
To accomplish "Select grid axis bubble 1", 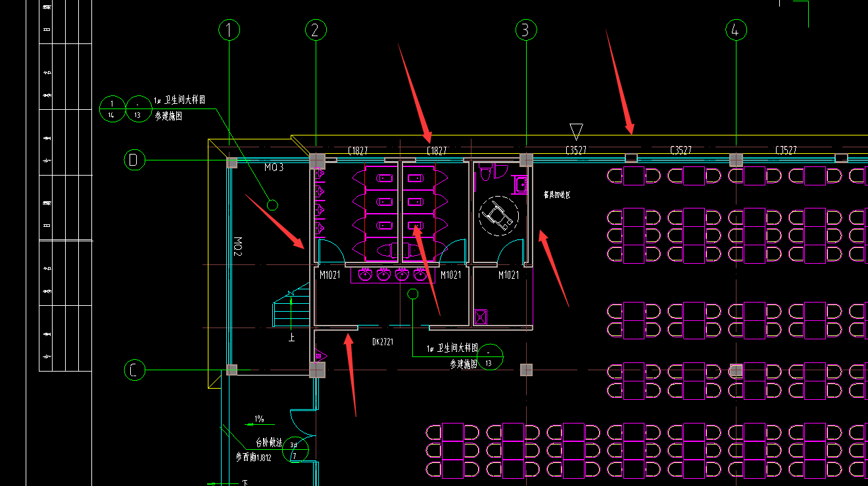I will [229, 30].
